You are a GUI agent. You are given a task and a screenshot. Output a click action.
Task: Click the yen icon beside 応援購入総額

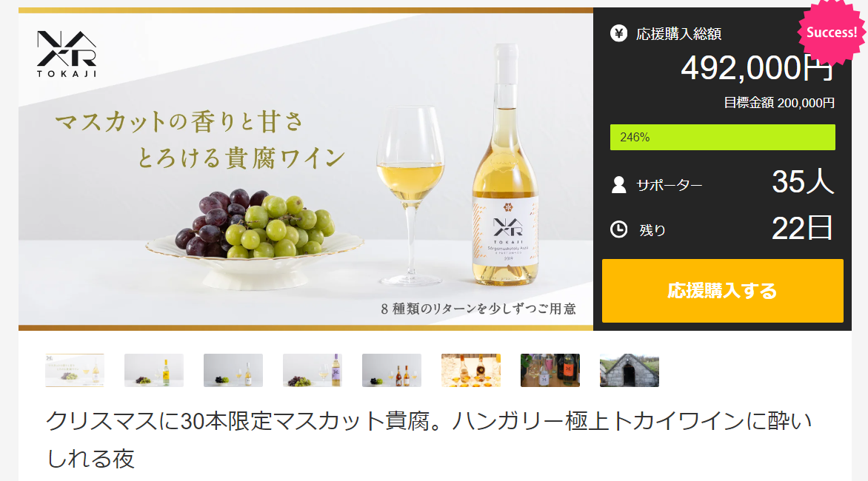[618, 34]
